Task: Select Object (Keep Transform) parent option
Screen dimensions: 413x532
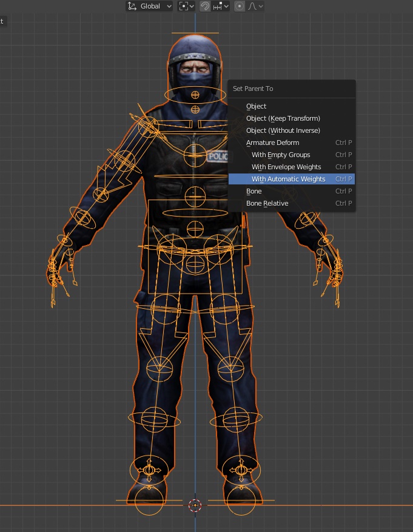Action: pyautogui.click(x=292, y=118)
